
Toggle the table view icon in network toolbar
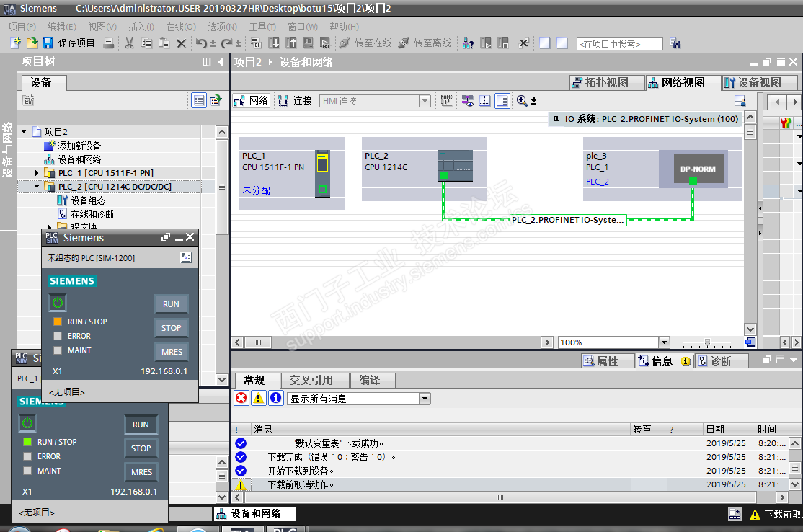point(502,100)
